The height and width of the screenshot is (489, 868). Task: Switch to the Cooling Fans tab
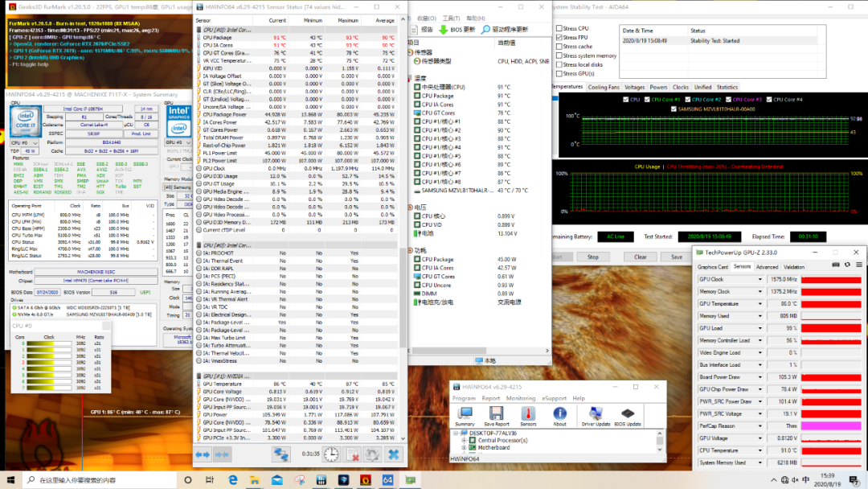604,87
